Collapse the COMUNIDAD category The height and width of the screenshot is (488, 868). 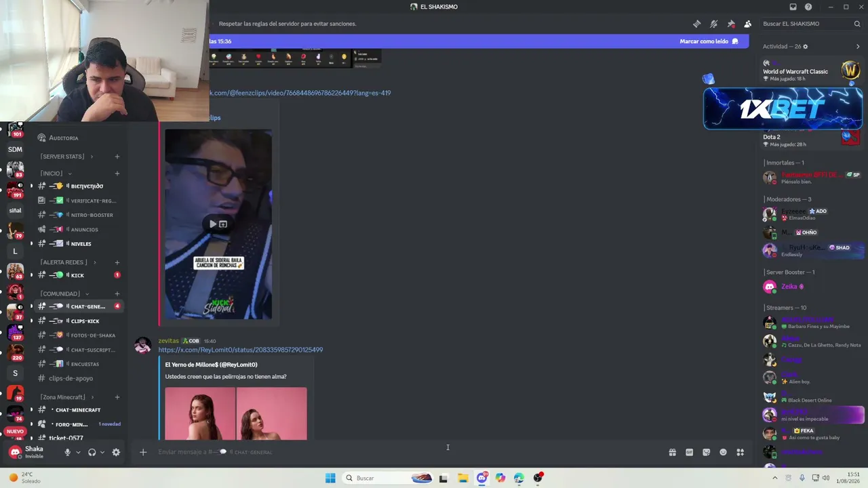point(64,293)
